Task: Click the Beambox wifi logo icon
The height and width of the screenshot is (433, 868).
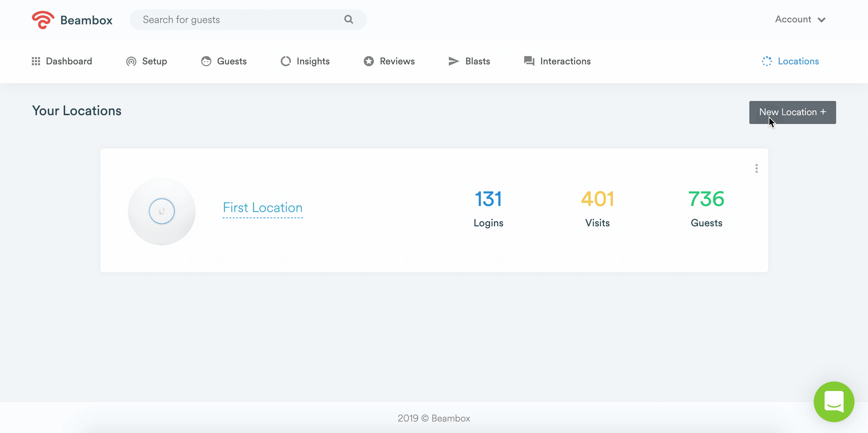Action: (x=43, y=20)
